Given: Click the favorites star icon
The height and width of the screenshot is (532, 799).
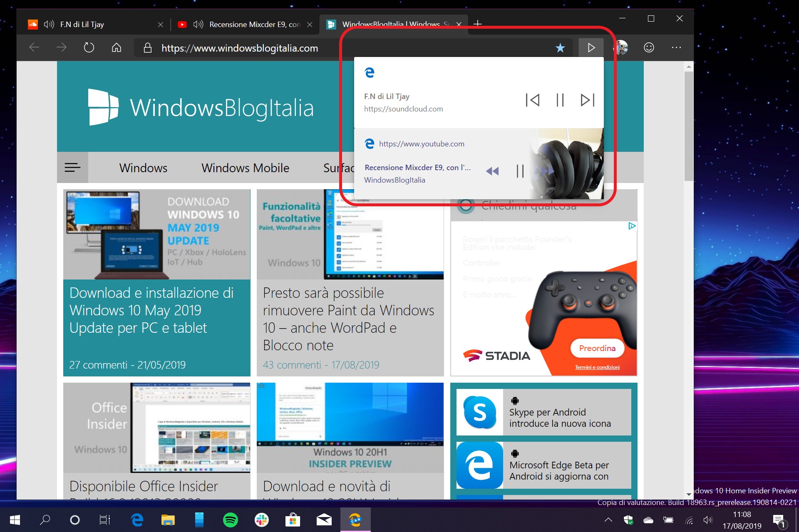Looking at the screenshot, I should (x=560, y=48).
